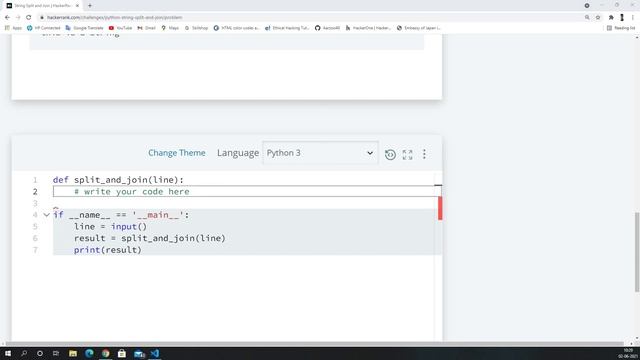
Task: Click the print(result) code line
Action: [108, 250]
